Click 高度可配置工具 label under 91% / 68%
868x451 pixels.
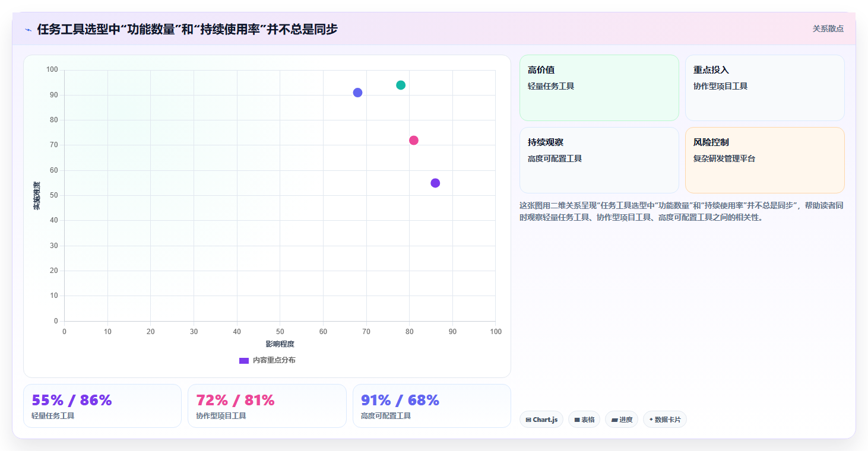point(386,416)
